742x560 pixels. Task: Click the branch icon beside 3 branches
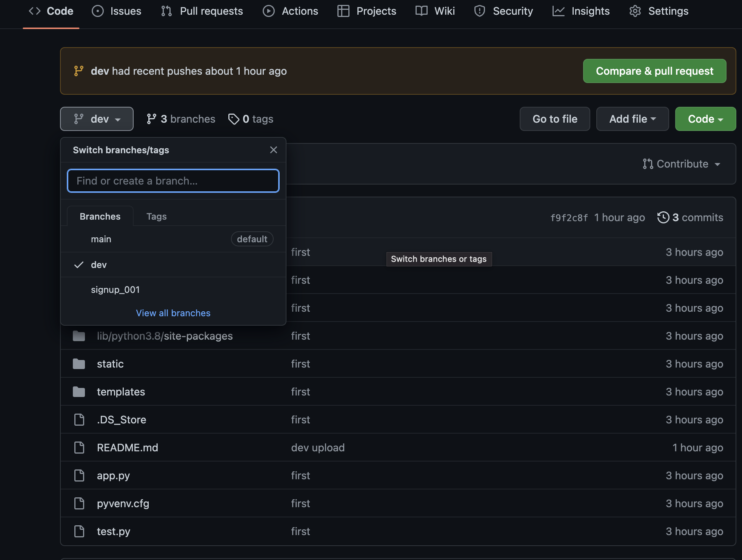[151, 119]
